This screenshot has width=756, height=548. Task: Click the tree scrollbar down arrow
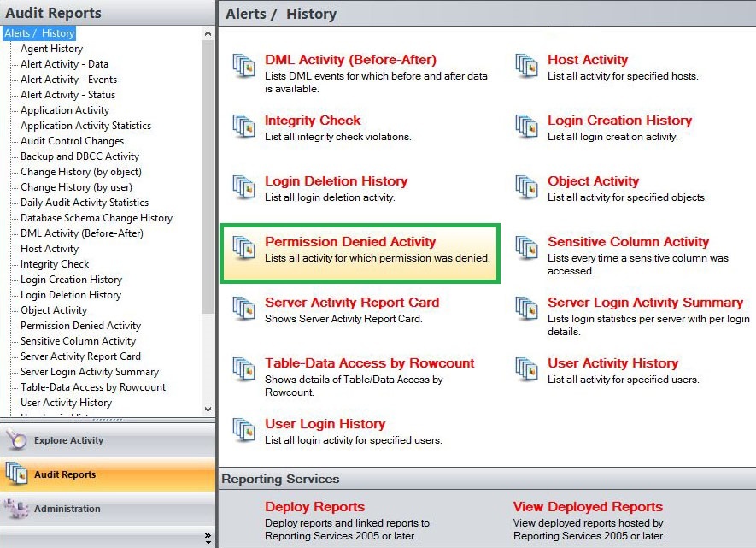click(208, 410)
